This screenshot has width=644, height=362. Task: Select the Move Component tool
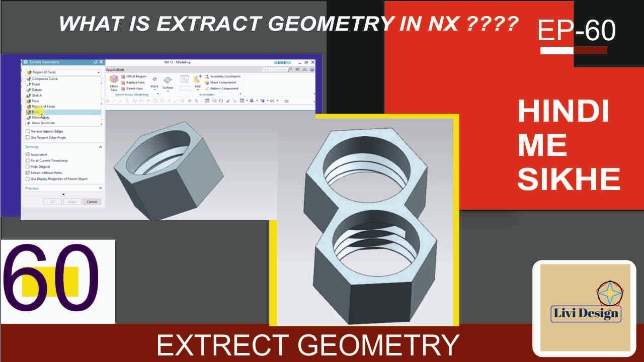point(221,82)
